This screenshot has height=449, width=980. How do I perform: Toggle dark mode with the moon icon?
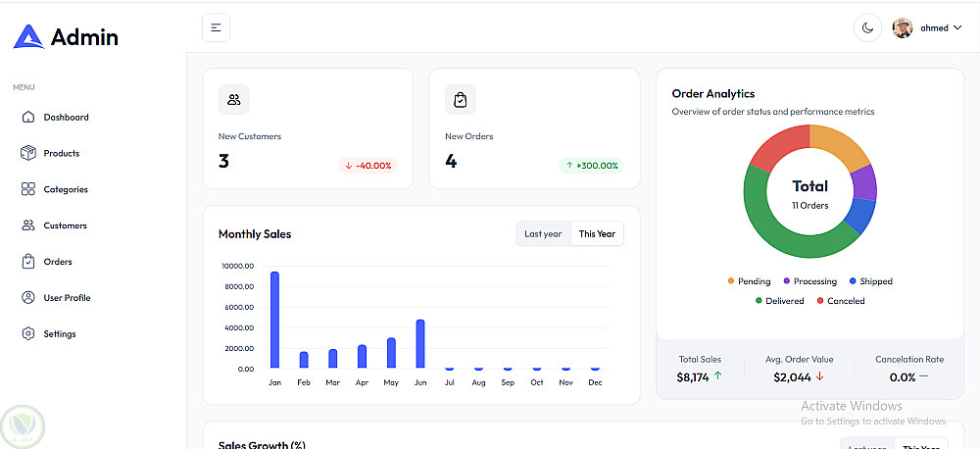coord(867,27)
